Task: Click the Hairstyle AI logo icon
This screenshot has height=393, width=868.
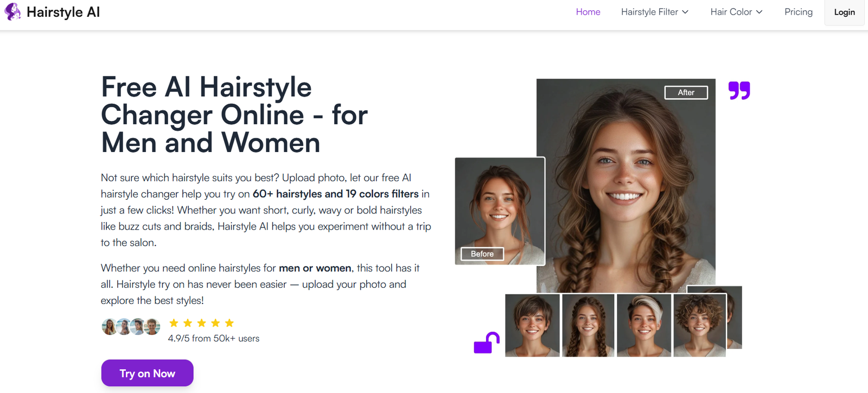Action: point(12,12)
